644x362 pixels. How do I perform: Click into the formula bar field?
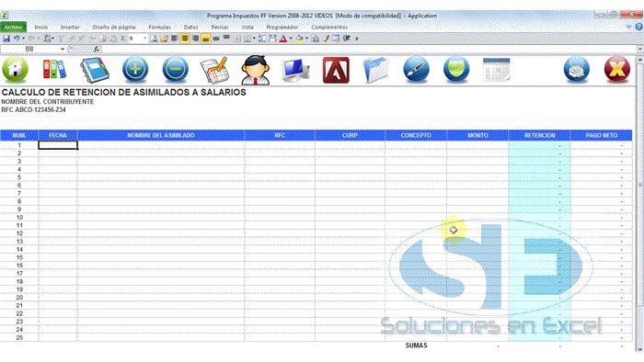tap(369, 50)
